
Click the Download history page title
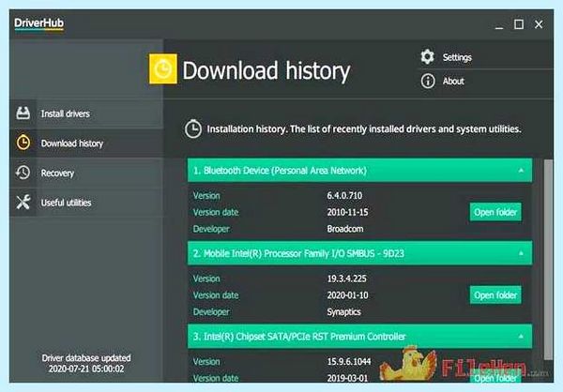(x=266, y=70)
